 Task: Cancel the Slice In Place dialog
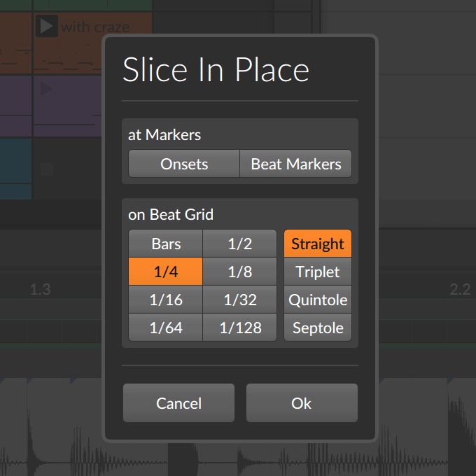pyautogui.click(x=178, y=402)
